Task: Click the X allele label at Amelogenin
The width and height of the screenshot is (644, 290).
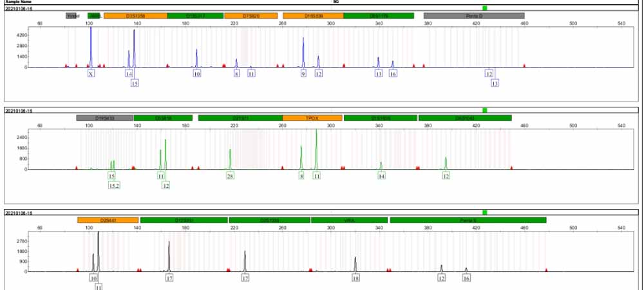Action: coord(91,74)
